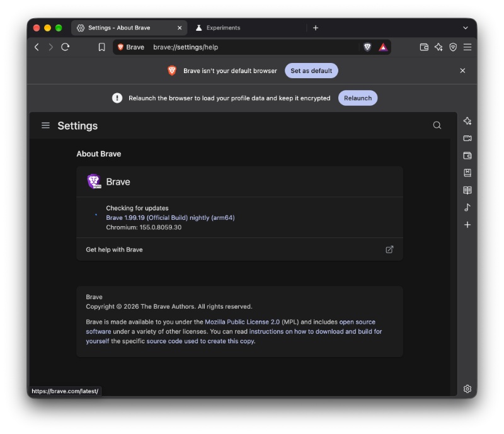Click the forward navigation arrow
Image resolution: width=504 pixels, height=434 pixels.
pos(51,47)
